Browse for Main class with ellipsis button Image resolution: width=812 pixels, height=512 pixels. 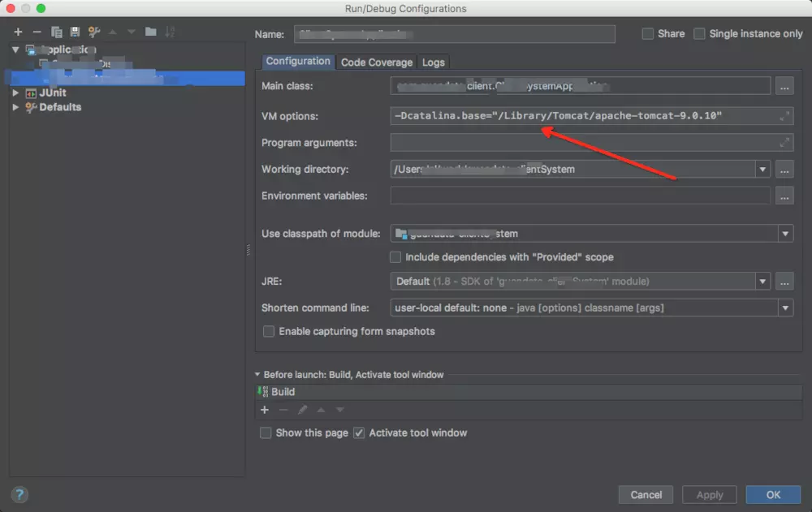784,87
